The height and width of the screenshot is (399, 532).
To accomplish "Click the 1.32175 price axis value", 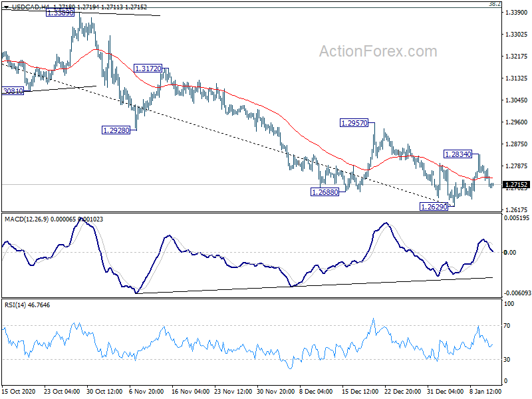I will pos(517,57).
